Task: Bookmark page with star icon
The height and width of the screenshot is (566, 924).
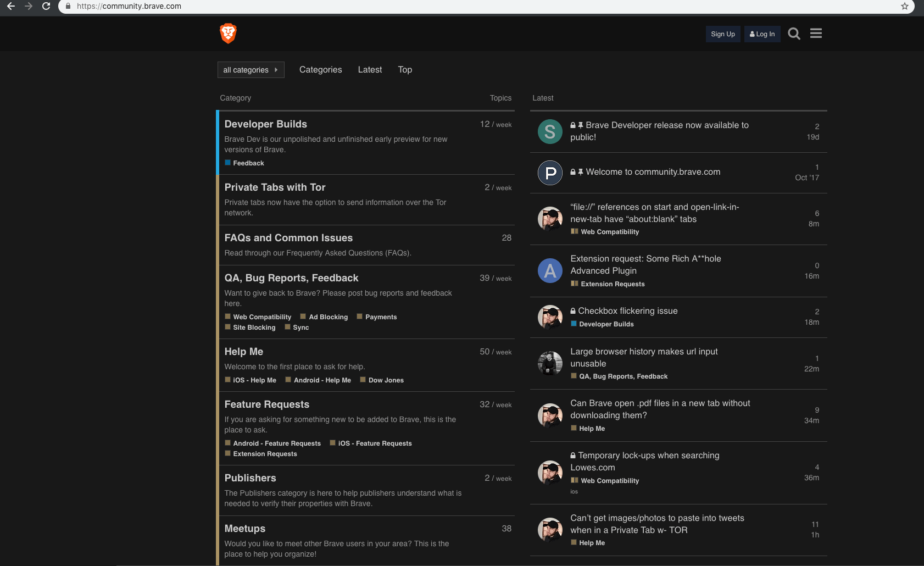Action: pyautogui.click(x=904, y=6)
